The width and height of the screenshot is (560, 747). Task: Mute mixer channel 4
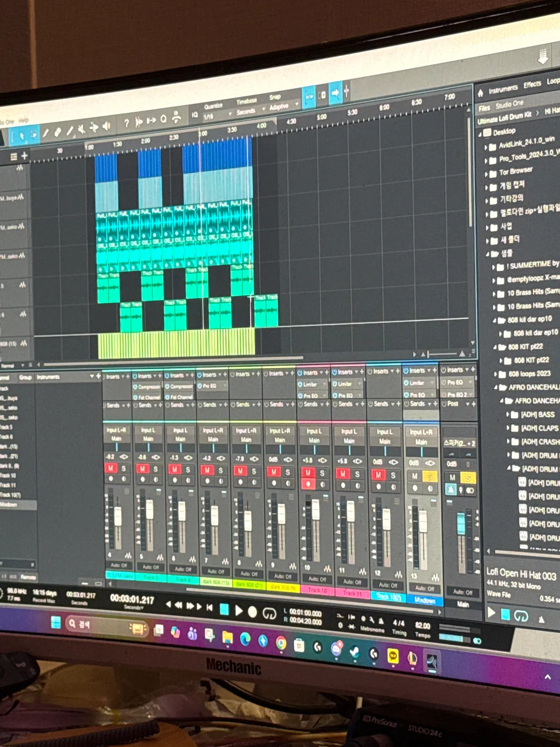pyautogui.click(x=111, y=468)
